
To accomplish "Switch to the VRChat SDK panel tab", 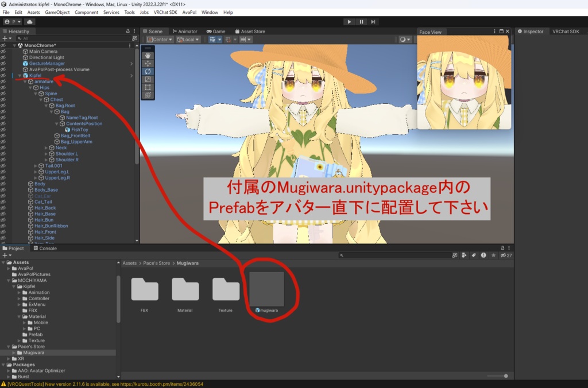I will click(566, 32).
